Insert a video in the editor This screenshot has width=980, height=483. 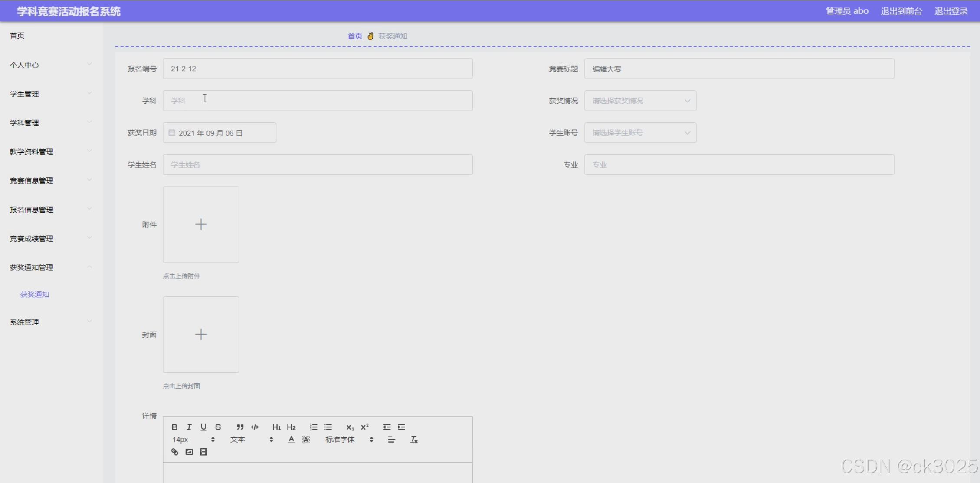[203, 452]
